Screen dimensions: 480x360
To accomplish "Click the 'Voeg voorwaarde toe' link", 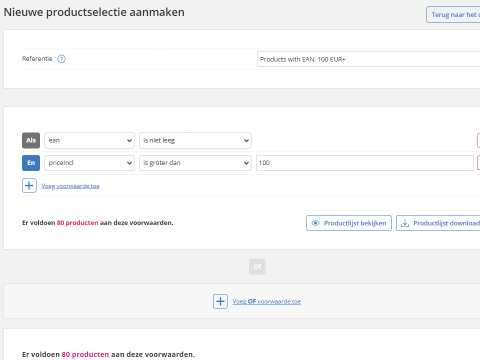I will click(70, 186).
